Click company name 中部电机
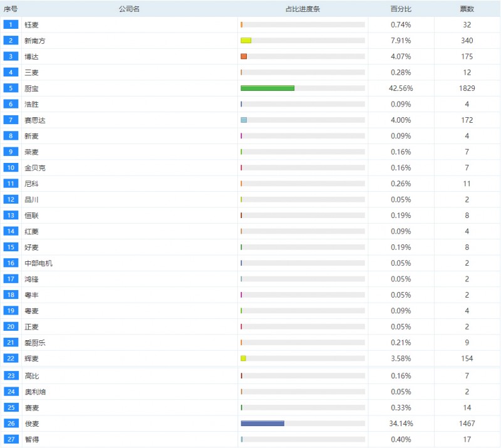Screen dimensions: 501x448 [38, 263]
